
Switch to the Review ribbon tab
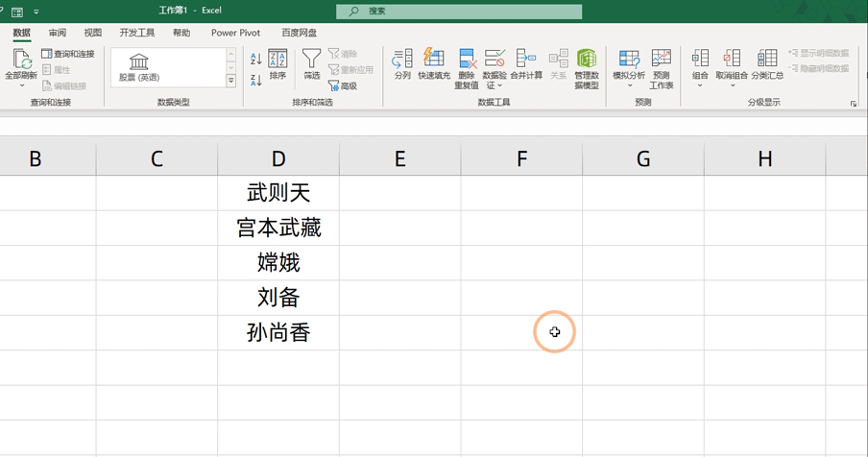(58, 33)
